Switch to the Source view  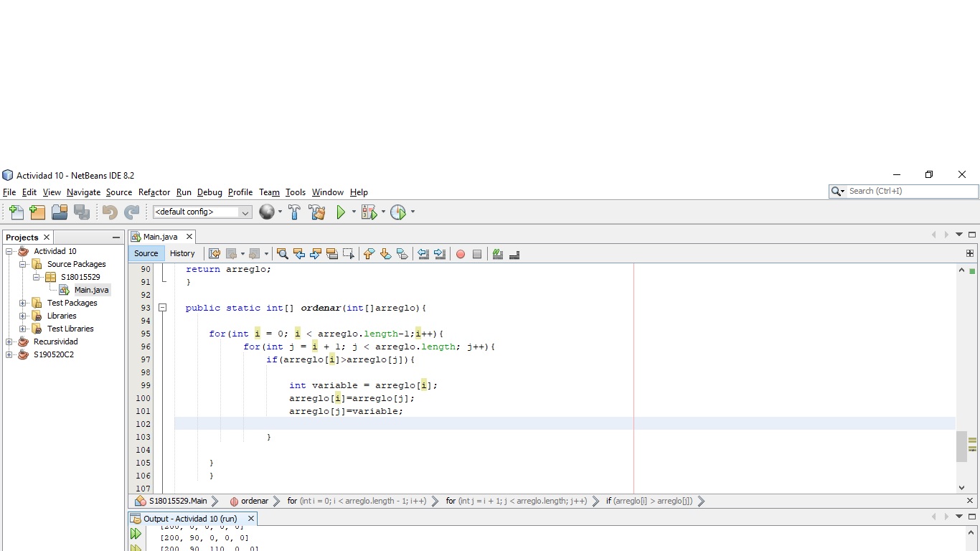(x=146, y=253)
